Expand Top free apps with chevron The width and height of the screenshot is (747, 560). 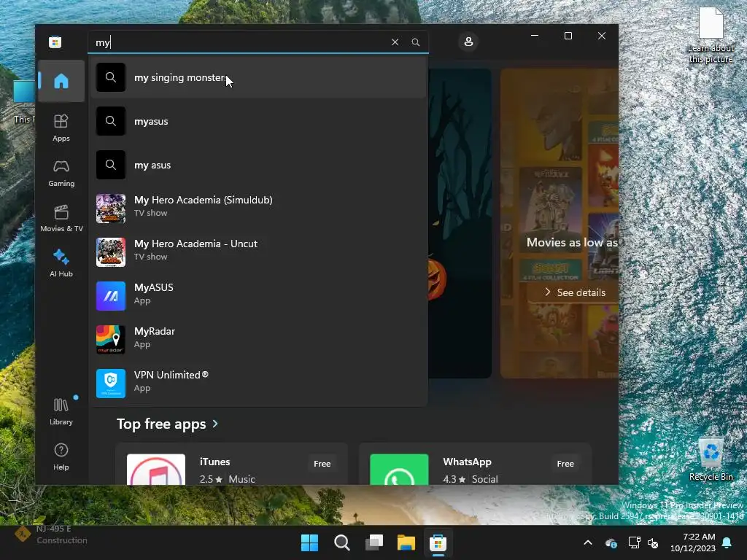coord(215,424)
